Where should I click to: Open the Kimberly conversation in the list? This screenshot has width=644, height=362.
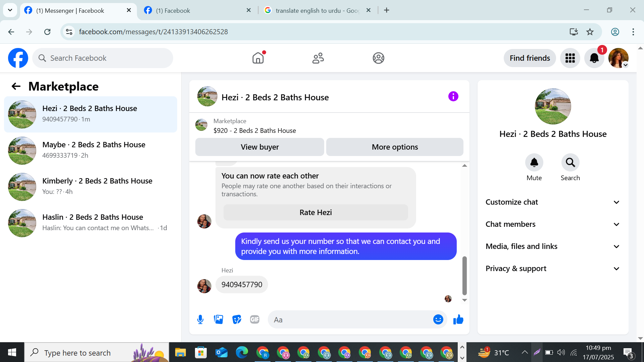(x=91, y=187)
